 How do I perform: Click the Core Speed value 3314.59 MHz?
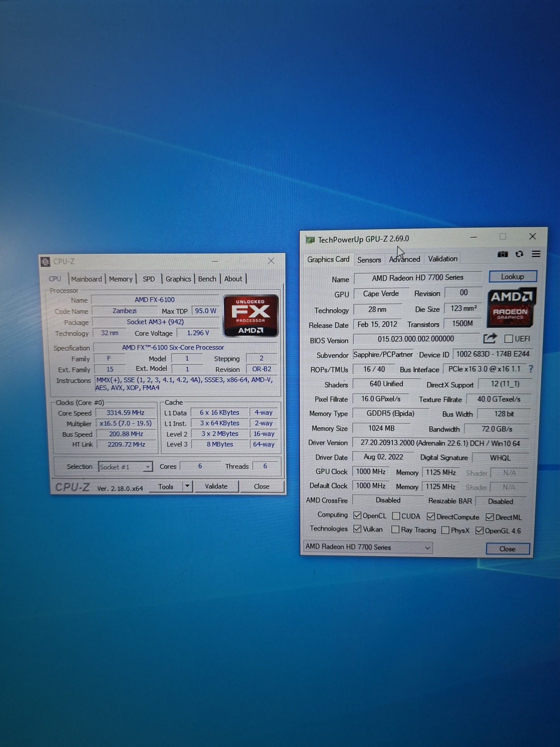[x=125, y=413]
